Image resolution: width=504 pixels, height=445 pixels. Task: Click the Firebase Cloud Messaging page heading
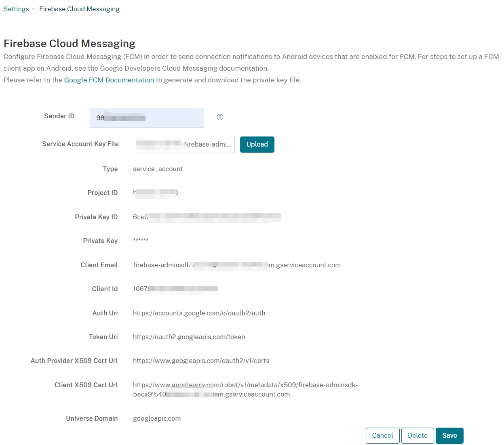70,44
